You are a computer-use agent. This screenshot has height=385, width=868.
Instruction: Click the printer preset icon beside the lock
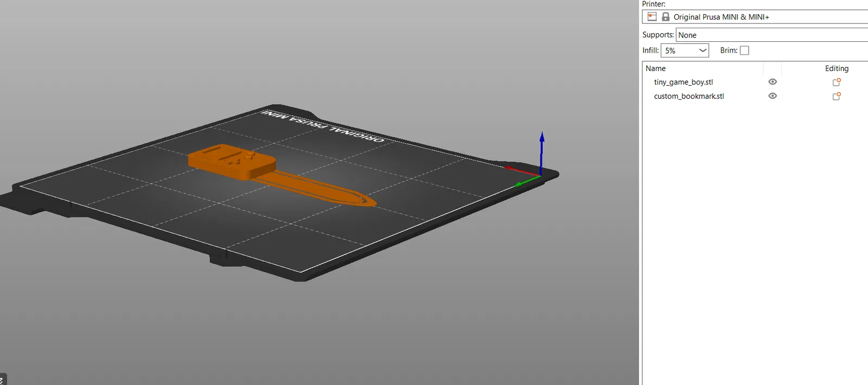tap(652, 17)
